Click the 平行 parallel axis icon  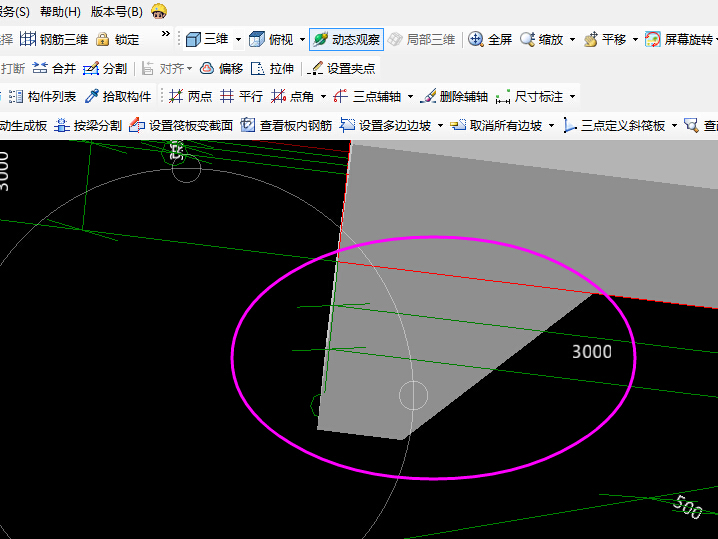point(227,96)
